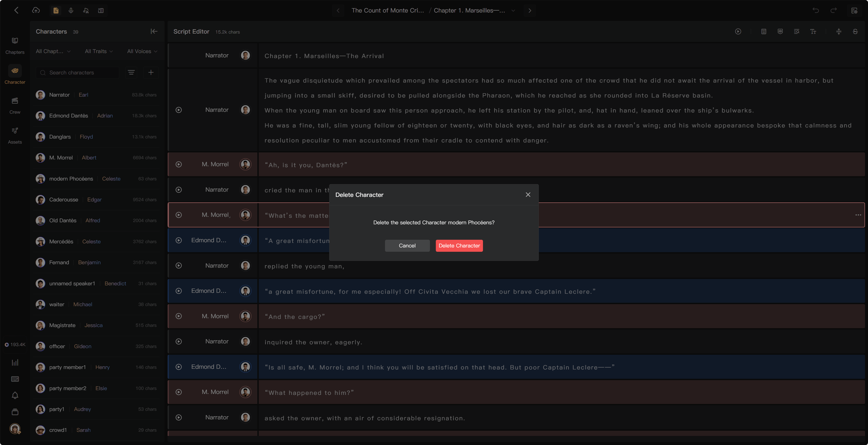The height and width of the screenshot is (445, 868).
Task: Open the keyboard shortcuts icon
Action: pyautogui.click(x=15, y=379)
